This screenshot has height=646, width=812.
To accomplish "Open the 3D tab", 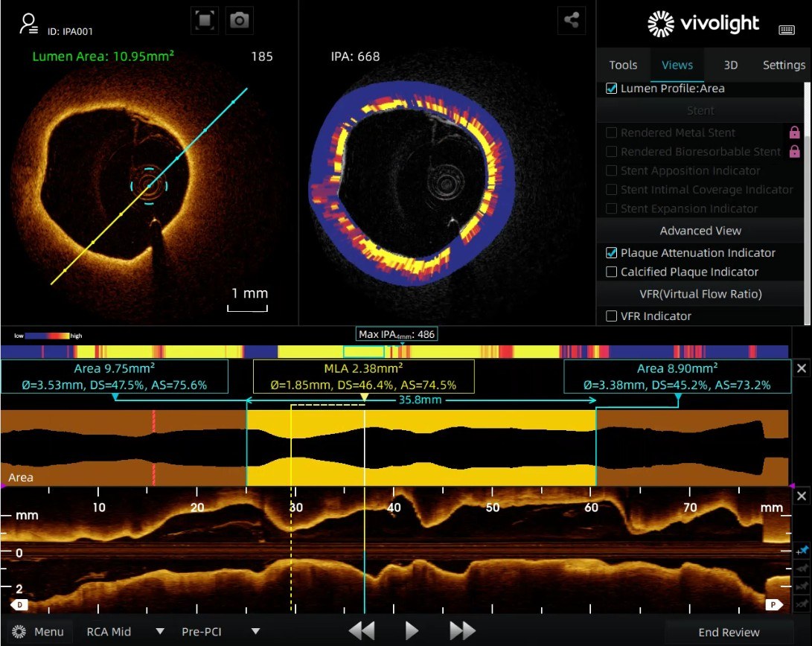I will pyautogui.click(x=731, y=65).
